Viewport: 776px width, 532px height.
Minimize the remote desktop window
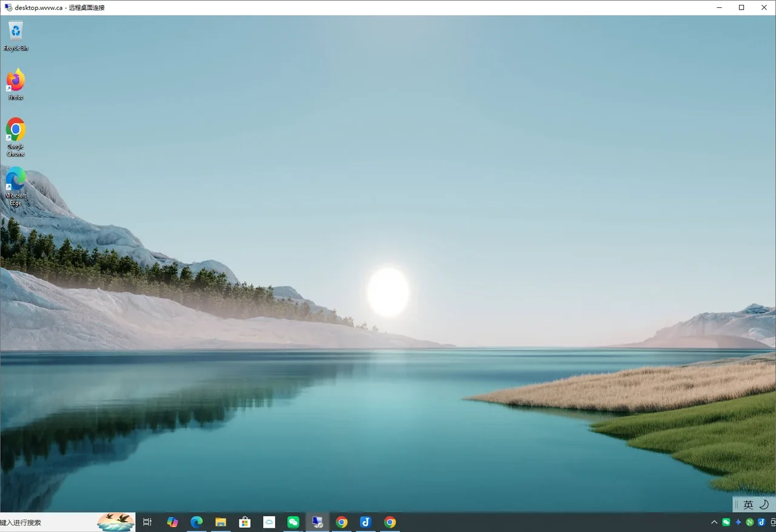(719, 7)
